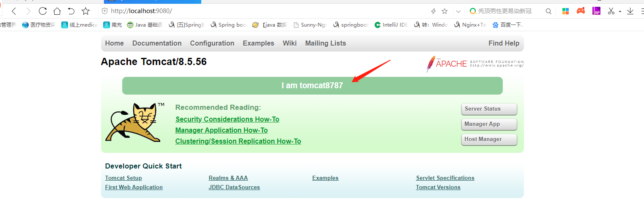644x201 pixels.
Task: Open the Examples link under Developer Quick Start
Action: pos(326,178)
